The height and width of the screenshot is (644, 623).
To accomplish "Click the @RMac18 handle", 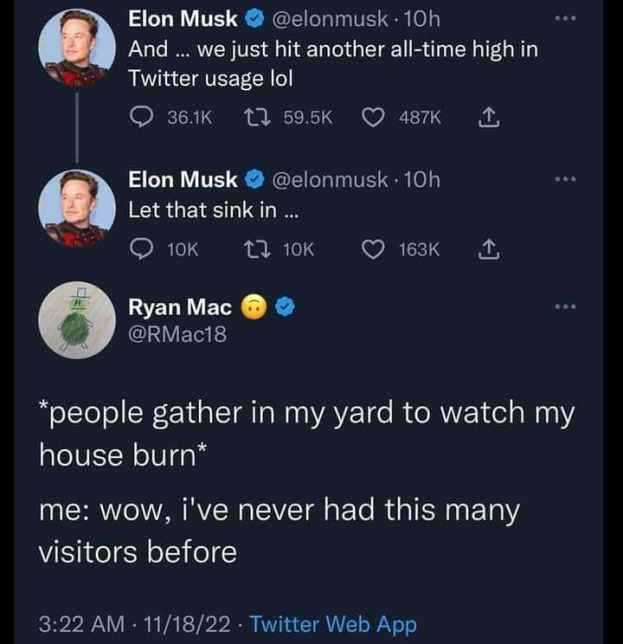I will tap(177, 335).
